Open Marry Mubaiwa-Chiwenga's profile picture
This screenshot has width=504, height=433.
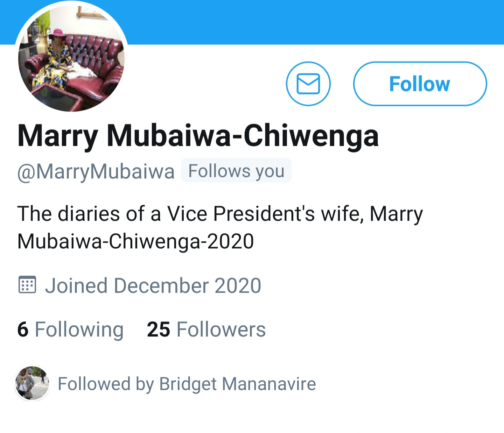pos(71,58)
